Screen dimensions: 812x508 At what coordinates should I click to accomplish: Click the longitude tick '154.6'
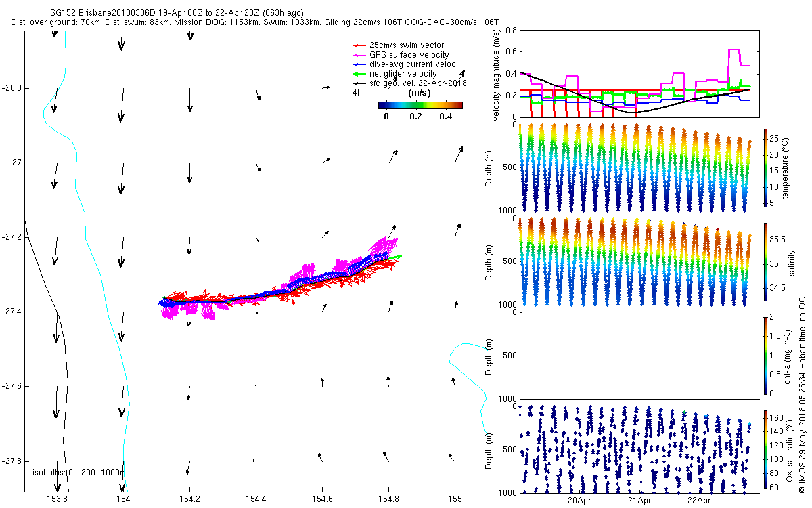pos(323,499)
